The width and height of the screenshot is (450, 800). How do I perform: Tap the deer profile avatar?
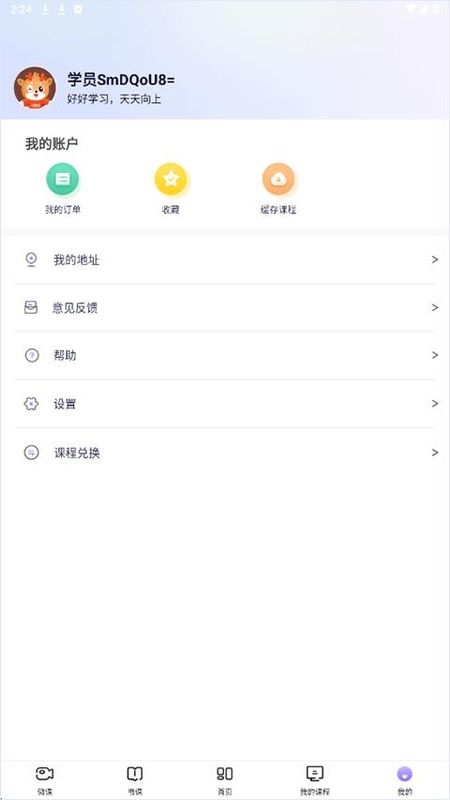35,87
